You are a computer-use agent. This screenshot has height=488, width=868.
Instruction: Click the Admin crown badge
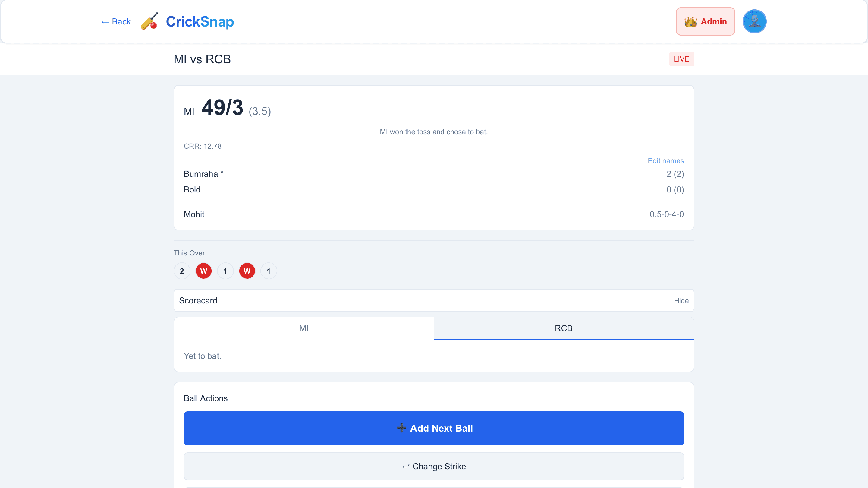click(705, 22)
